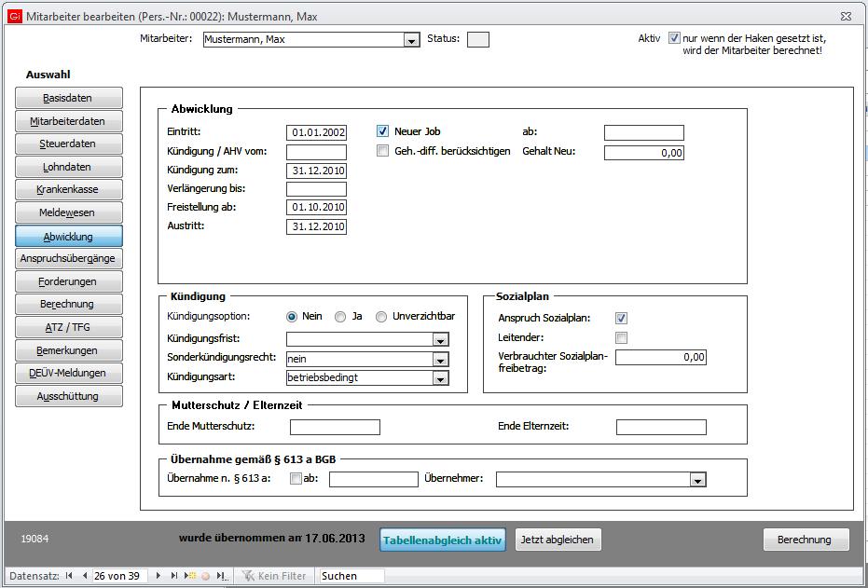868x588 pixels.
Task: Click Verbrauchter Sozialplanfreibetrag field
Action: click(661, 357)
